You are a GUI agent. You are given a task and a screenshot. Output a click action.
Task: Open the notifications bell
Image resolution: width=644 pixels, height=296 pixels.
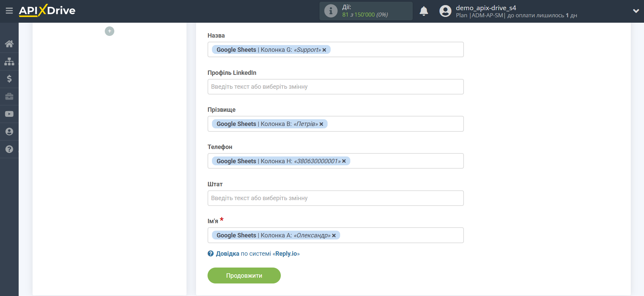tap(424, 11)
